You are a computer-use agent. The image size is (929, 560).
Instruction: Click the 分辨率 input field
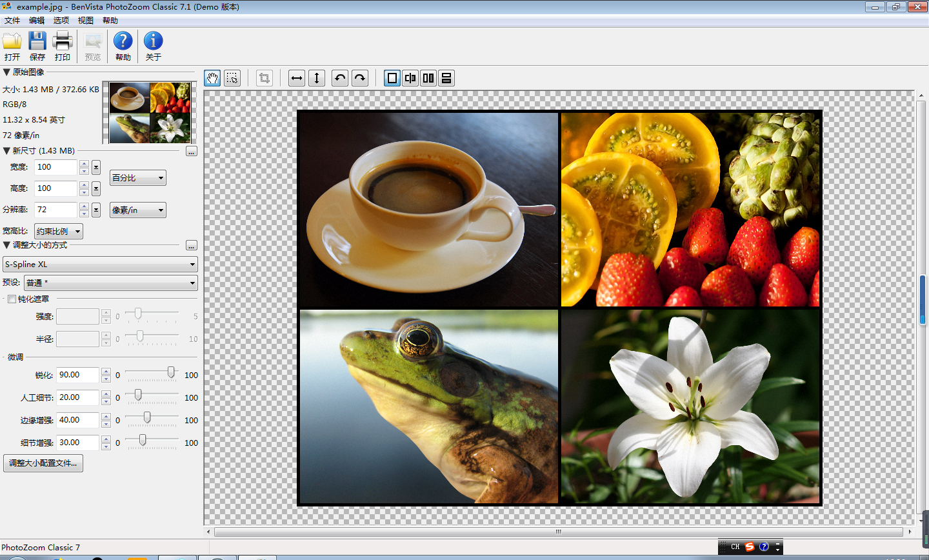coord(55,210)
